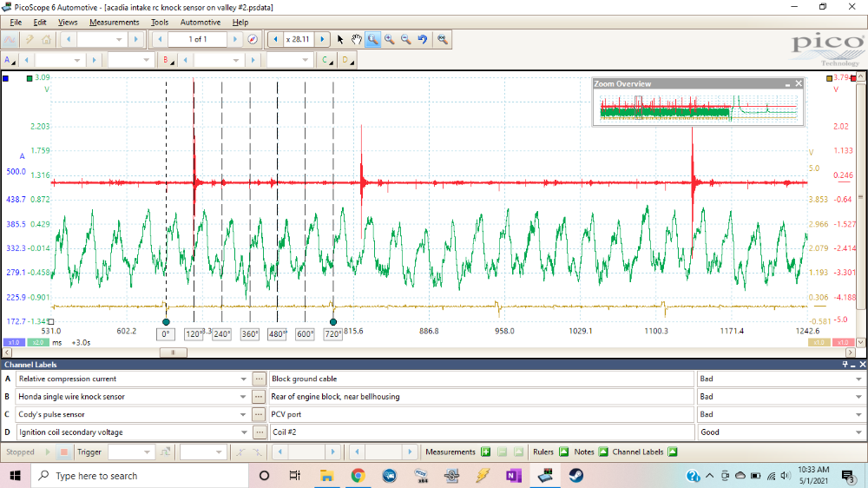Click the zoom in magnifier tool
The width and height of the screenshot is (868, 488).
[x=390, y=39]
